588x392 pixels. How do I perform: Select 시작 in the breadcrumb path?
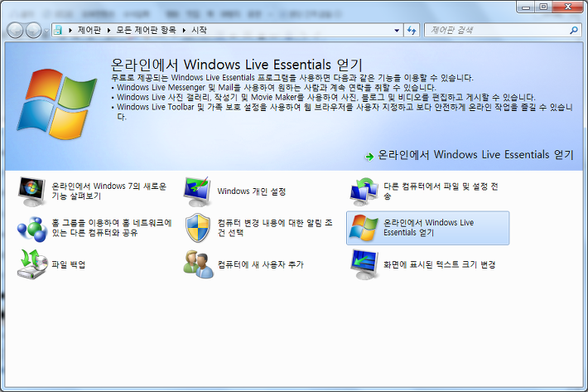coord(199,30)
